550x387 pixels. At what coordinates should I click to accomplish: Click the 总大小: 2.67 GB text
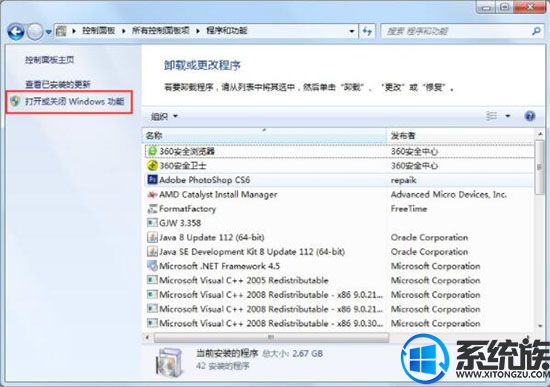pyautogui.click(x=292, y=353)
